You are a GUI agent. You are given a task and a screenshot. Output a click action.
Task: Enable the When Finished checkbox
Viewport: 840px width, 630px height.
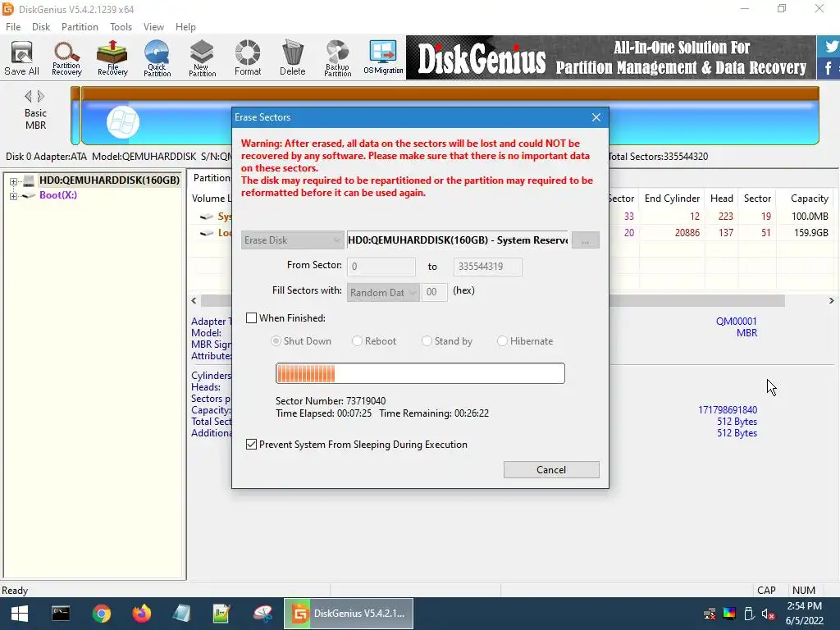click(x=251, y=318)
